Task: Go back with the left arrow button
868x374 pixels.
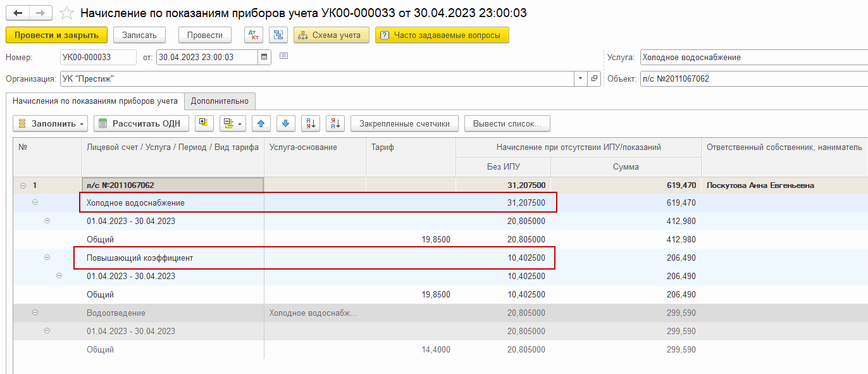Action: click(x=18, y=13)
